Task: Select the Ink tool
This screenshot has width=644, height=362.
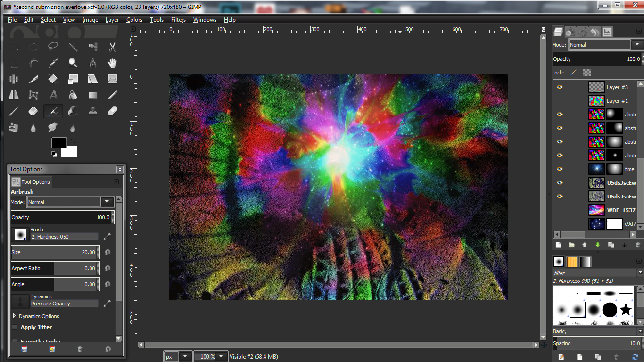Action: (73, 111)
